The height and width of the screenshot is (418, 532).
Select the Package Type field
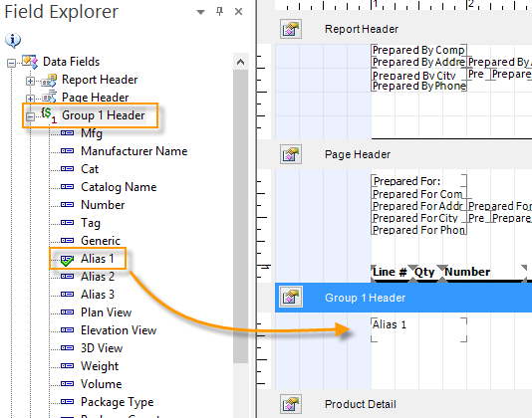[117, 402]
